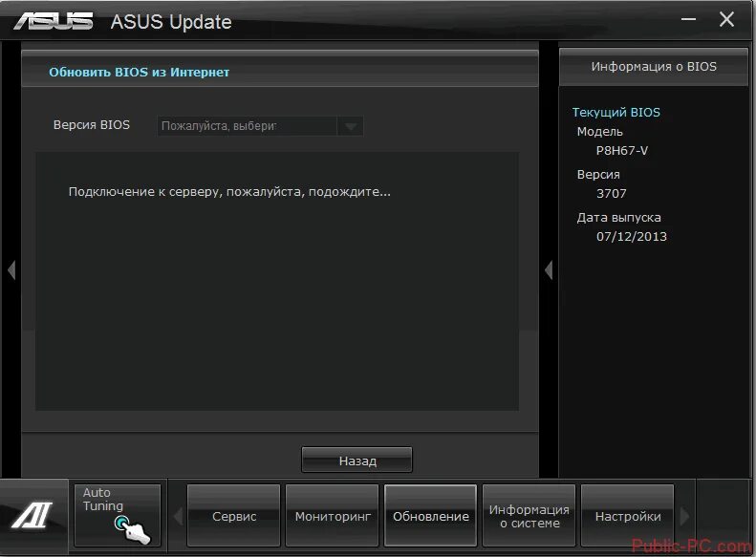Open the Сервис menu
The width and height of the screenshot is (756, 557).
234,516
